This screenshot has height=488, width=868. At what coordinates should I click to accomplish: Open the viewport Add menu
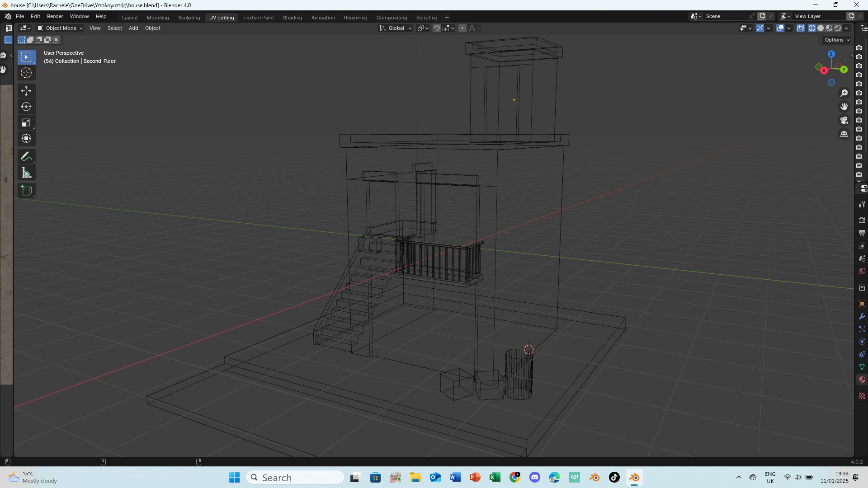click(133, 28)
